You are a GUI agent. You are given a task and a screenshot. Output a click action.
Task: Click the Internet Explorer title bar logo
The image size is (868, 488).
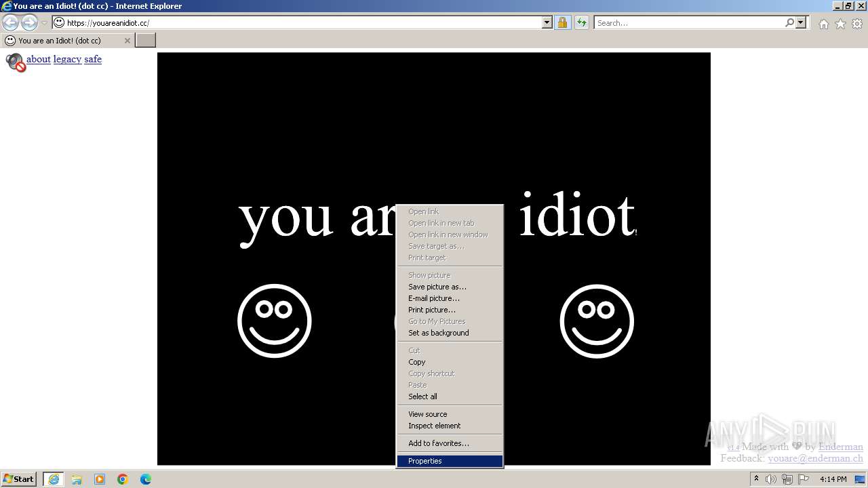click(x=7, y=6)
